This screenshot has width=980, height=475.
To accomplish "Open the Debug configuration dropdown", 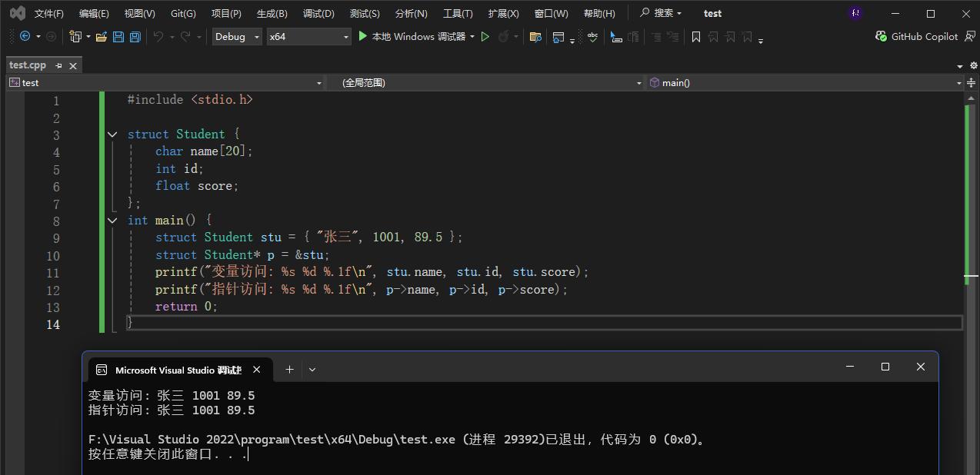I will pyautogui.click(x=237, y=36).
